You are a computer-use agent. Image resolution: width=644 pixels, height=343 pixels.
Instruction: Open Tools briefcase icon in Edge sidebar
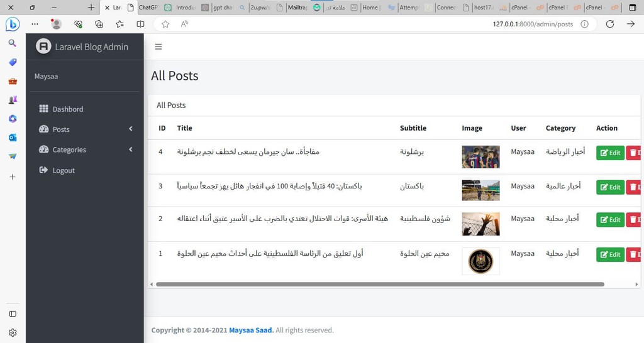[13, 81]
